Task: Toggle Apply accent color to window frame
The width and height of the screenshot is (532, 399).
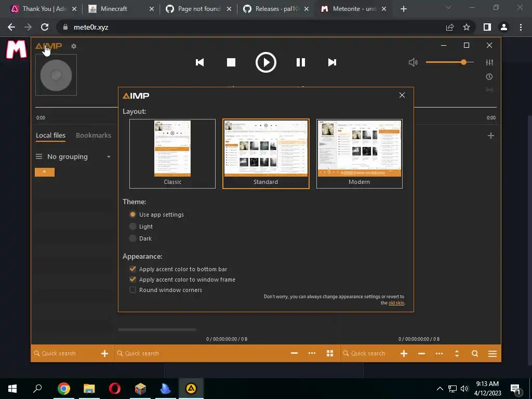Action: pos(182,280)
